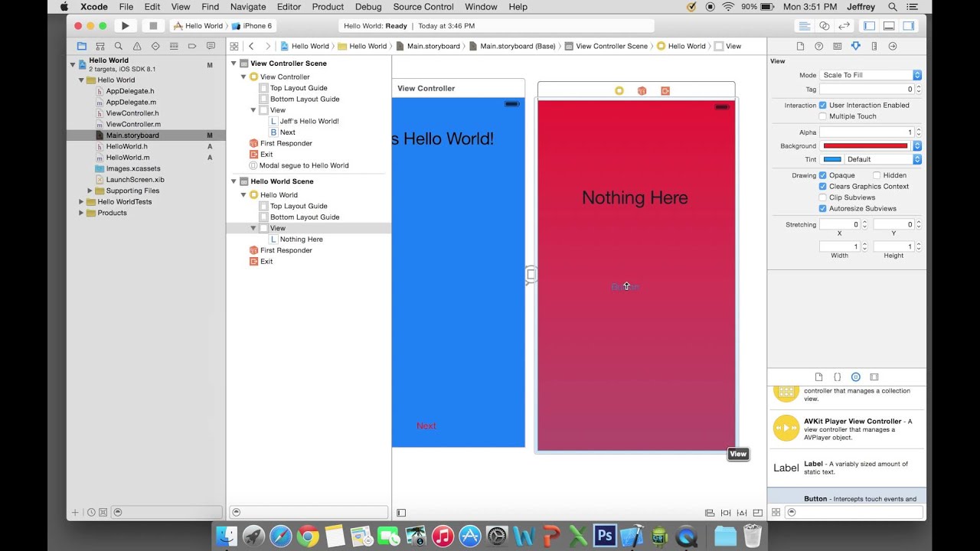Open the Connections inspector

coord(892,46)
